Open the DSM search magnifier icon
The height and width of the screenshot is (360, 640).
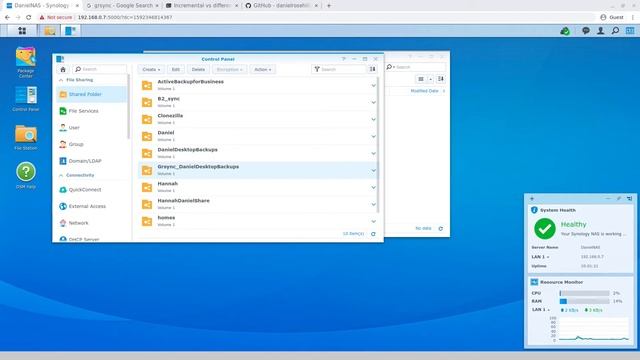click(x=615, y=31)
